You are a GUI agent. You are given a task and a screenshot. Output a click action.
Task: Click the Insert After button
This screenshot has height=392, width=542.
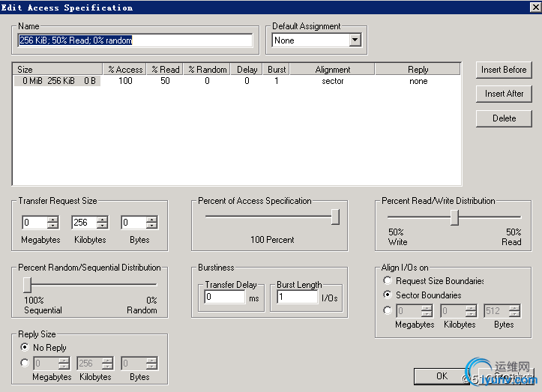504,94
